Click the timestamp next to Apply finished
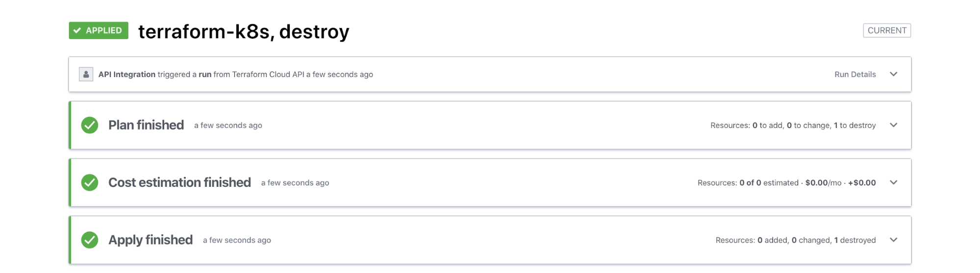Image resolution: width=980 pixels, height=273 pixels. coord(237,240)
